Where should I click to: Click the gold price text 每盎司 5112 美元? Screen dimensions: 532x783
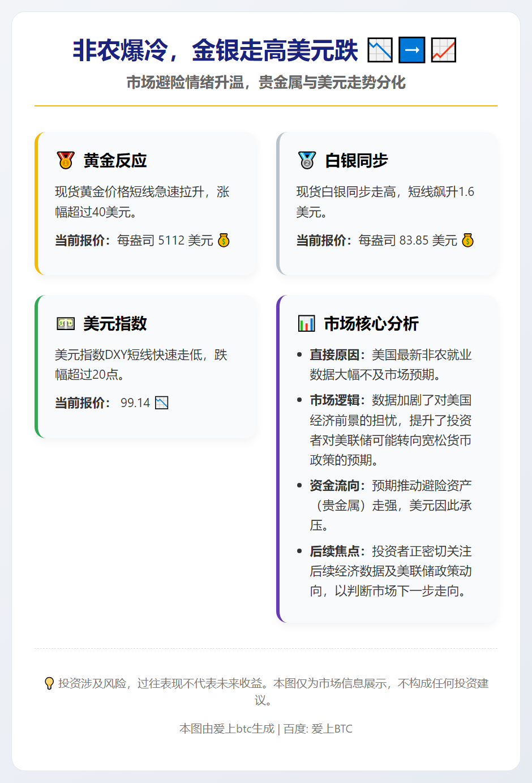(165, 241)
